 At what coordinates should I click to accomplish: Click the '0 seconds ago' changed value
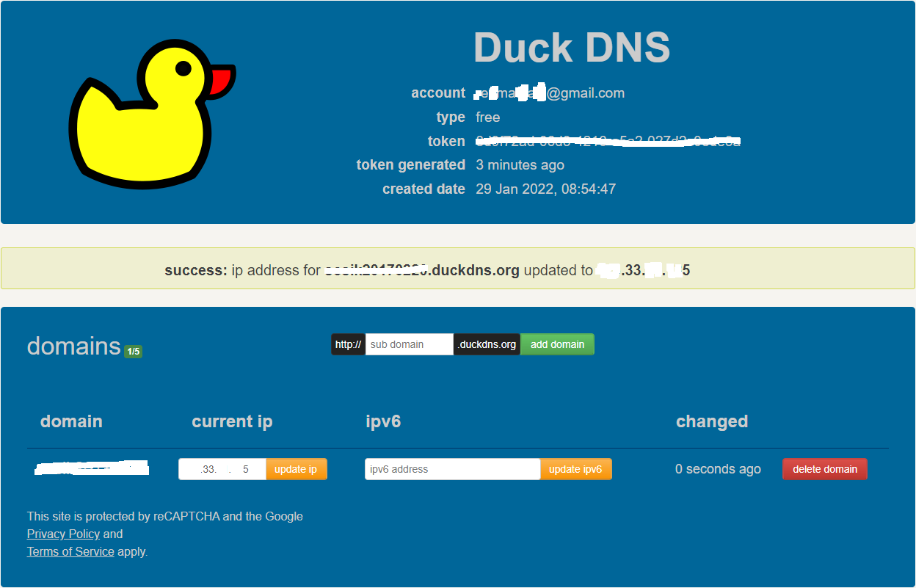(x=718, y=469)
